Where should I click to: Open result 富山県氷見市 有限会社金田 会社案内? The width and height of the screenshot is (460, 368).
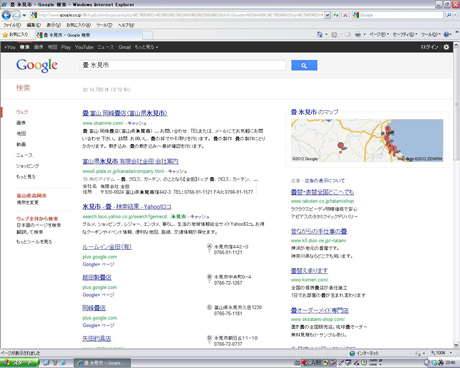pyautogui.click(x=130, y=161)
